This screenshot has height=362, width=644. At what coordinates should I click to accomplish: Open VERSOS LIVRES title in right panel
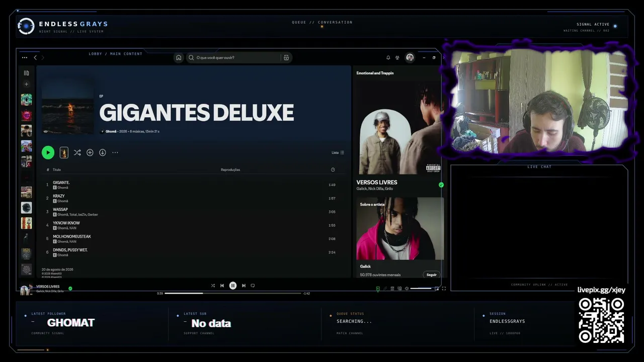point(377,183)
